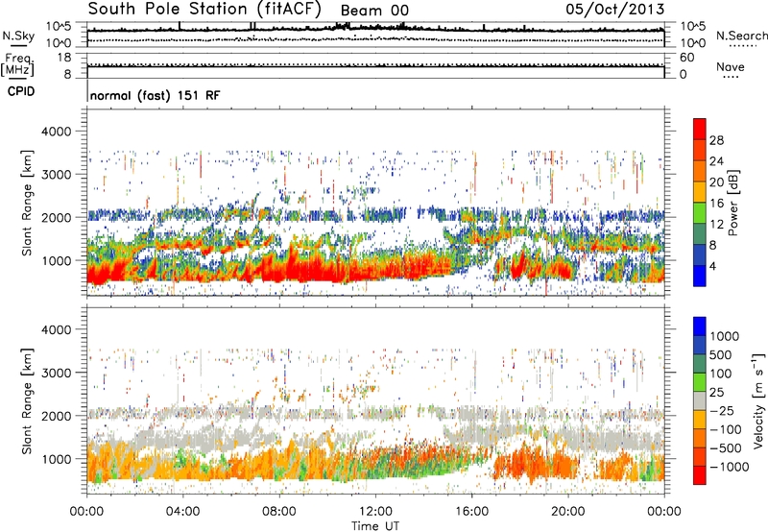This screenshot has width=768, height=532.
Task: Click the 60 tick on Nave axis
Action: [687, 58]
